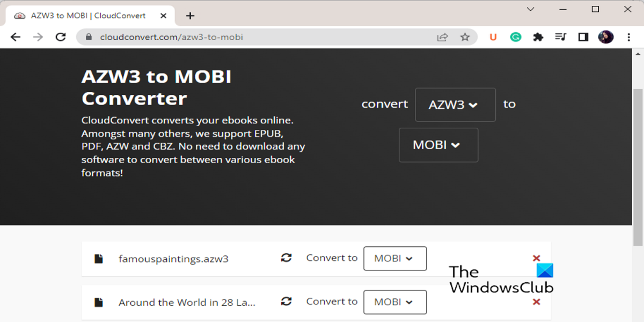
Task: Open the tab search chevron in title bar
Action: pos(530,9)
